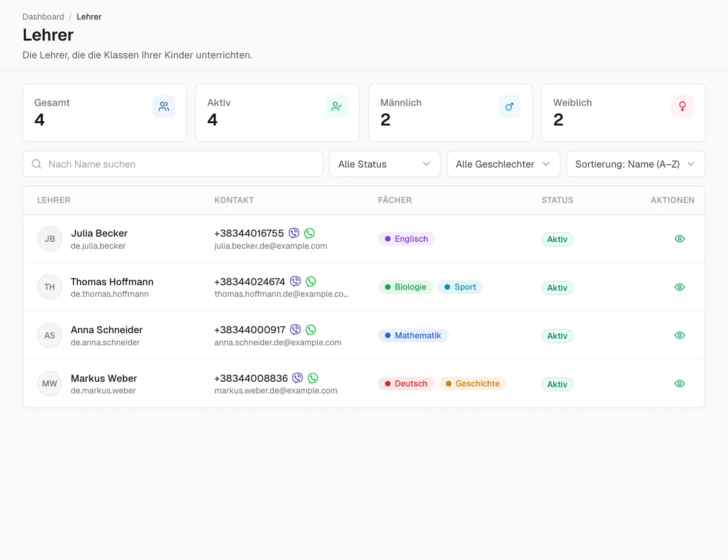Click the AS avatar of Anna Schneider
This screenshot has height=560, width=728.
[49, 336]
